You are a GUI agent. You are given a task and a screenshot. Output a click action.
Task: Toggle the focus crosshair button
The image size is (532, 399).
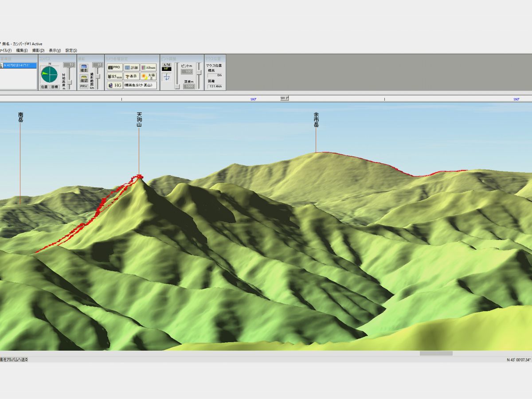point(167,77)
